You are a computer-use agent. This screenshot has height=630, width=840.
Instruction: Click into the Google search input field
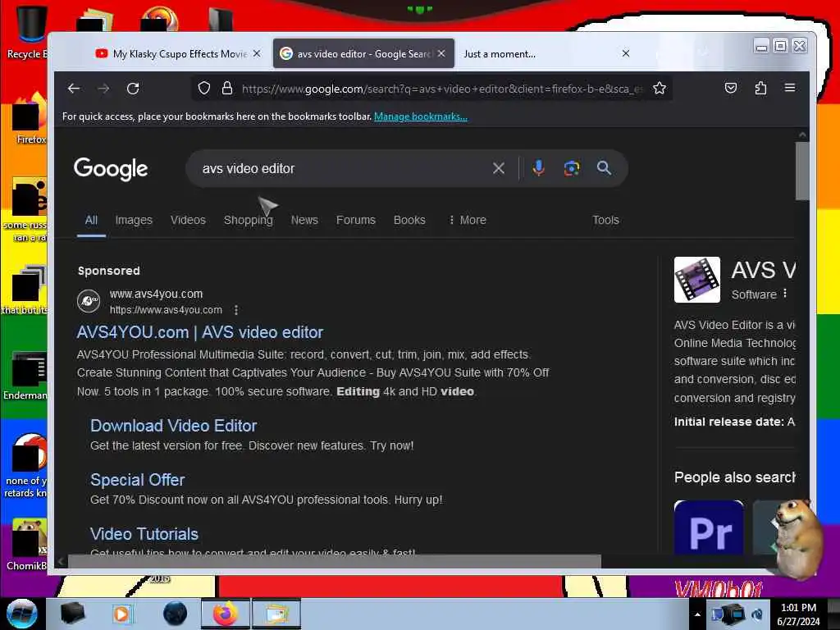coord(343,168)
